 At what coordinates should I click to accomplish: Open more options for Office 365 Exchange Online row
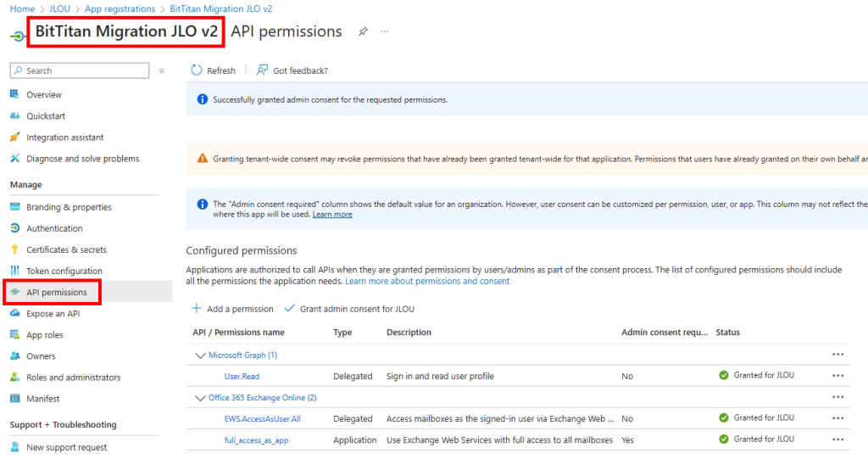coord(838,397)
